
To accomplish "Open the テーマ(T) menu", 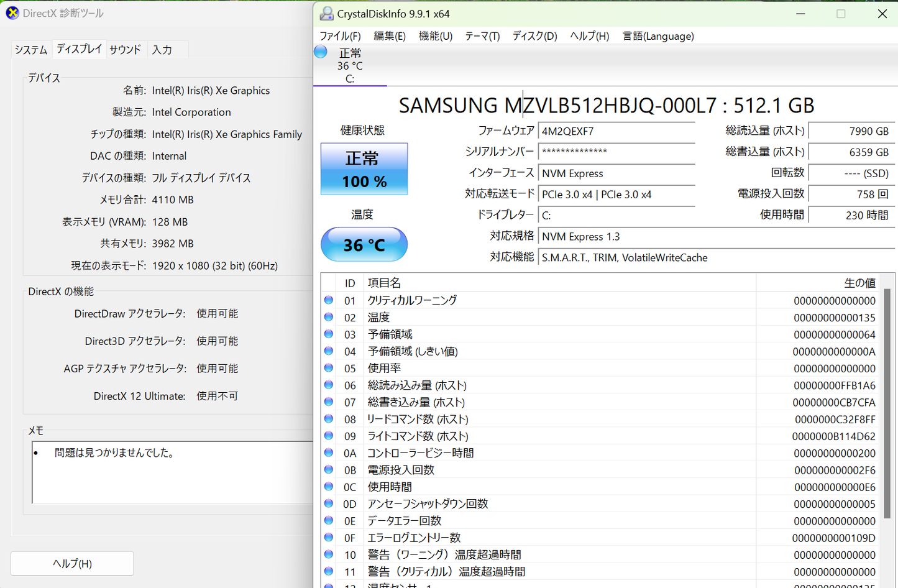I will (482, 36).
